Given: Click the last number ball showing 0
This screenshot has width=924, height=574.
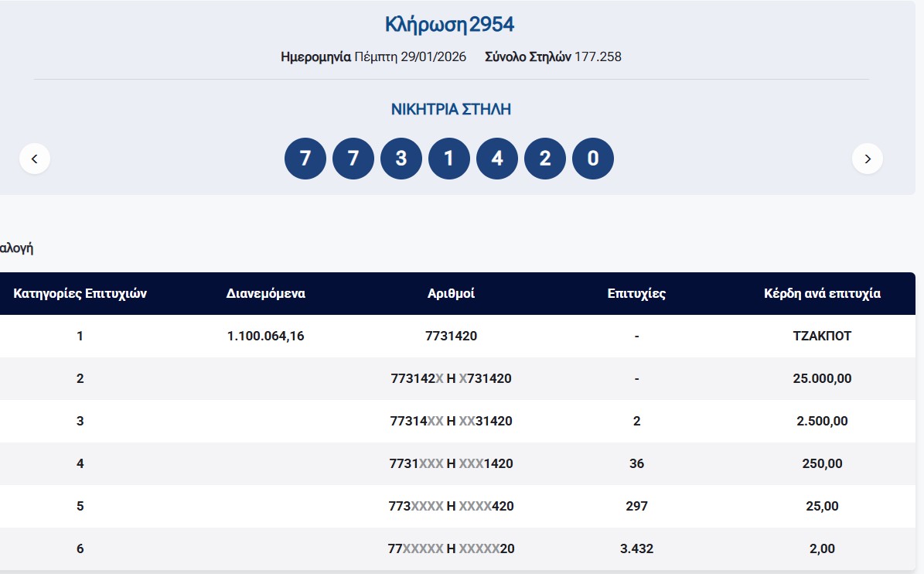Looking at the screenshot, I should pyautogui.click(x=593, y=159).
